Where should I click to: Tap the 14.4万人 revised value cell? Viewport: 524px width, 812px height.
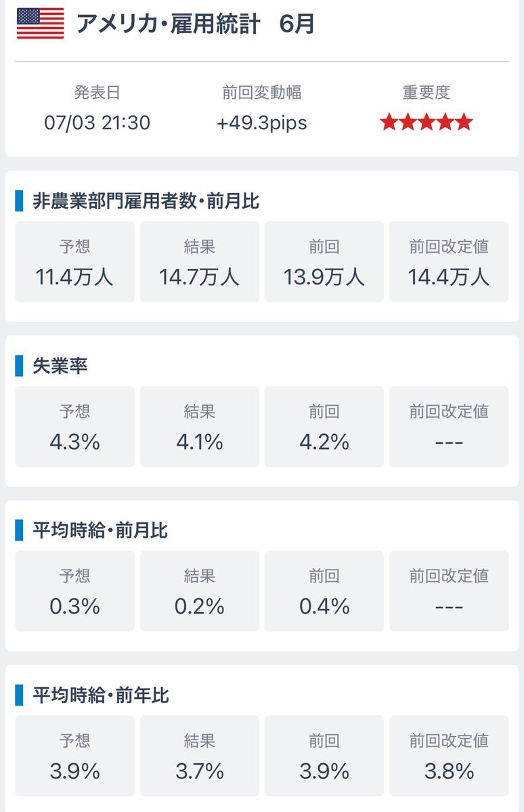449,261
